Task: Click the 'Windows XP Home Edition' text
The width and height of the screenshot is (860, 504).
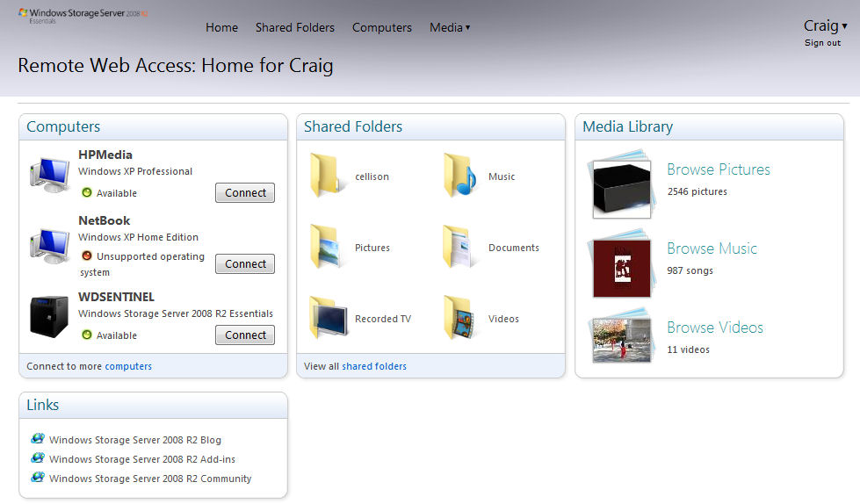Action: click(x=138, y=237)
